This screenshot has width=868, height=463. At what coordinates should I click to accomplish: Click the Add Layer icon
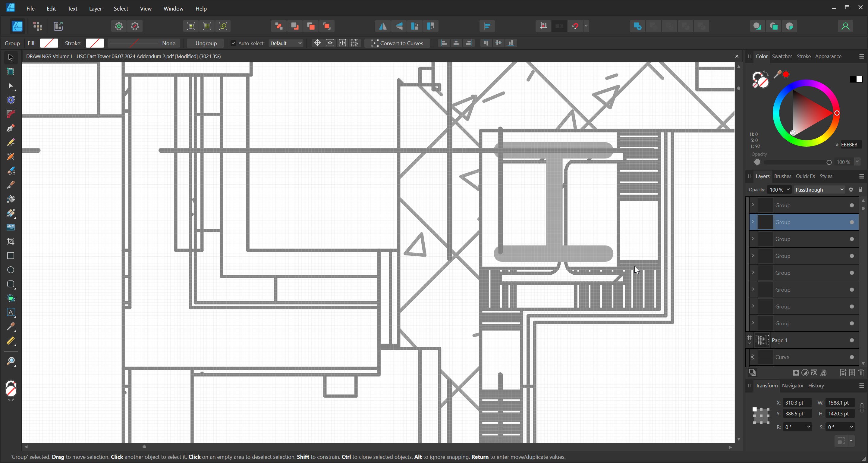[x=843, y=372]
